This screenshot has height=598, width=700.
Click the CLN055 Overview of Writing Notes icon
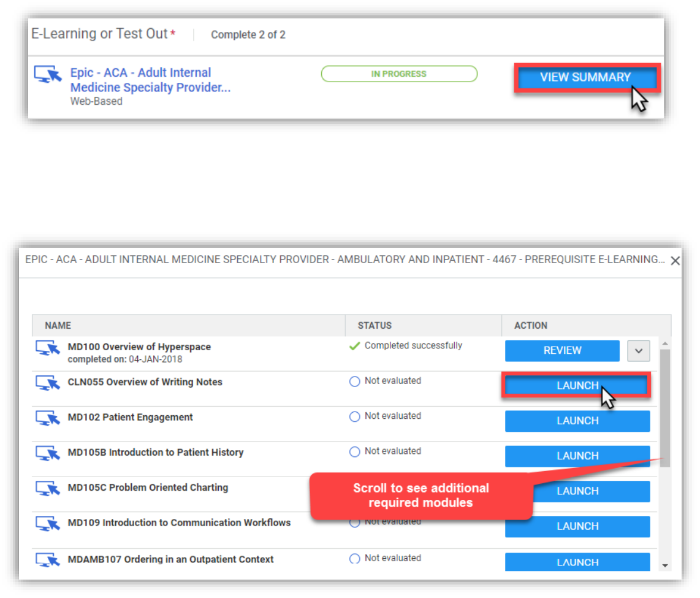pos(48,383)
